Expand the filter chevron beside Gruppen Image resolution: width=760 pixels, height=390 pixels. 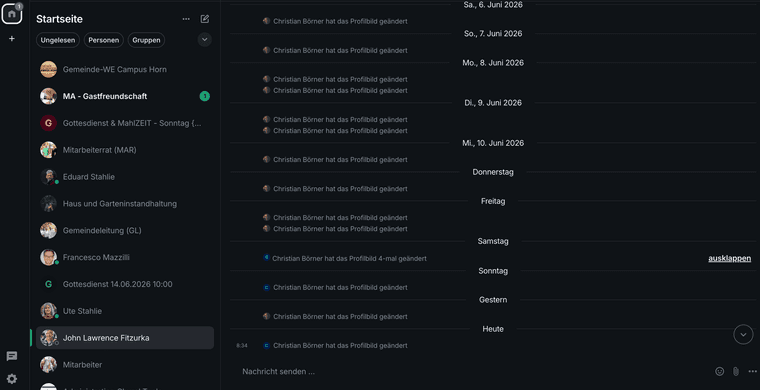tap(205, 40)
